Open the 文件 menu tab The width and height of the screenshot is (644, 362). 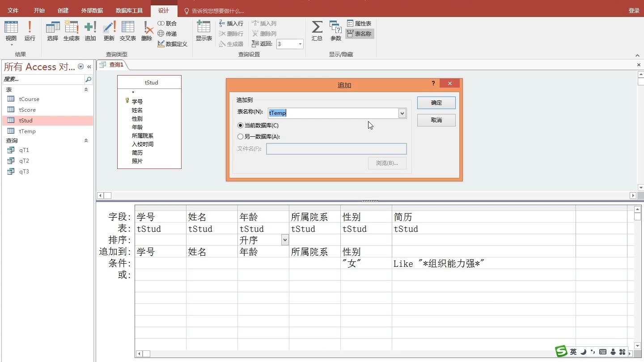13,10
